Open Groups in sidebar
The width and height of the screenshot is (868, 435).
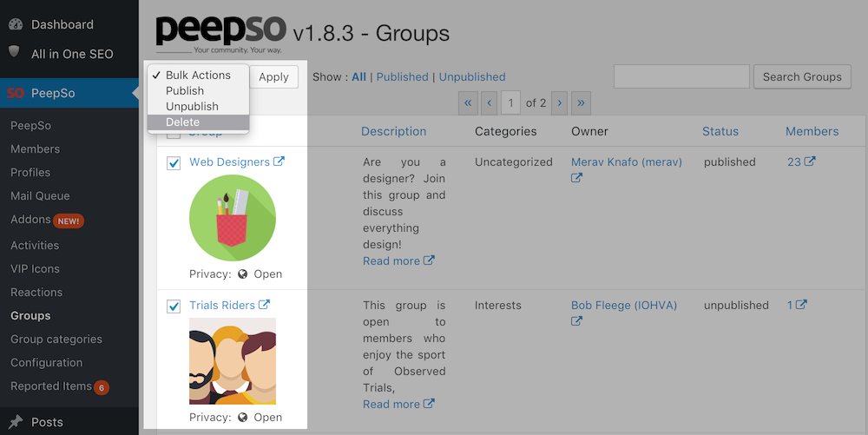[30, 315]
